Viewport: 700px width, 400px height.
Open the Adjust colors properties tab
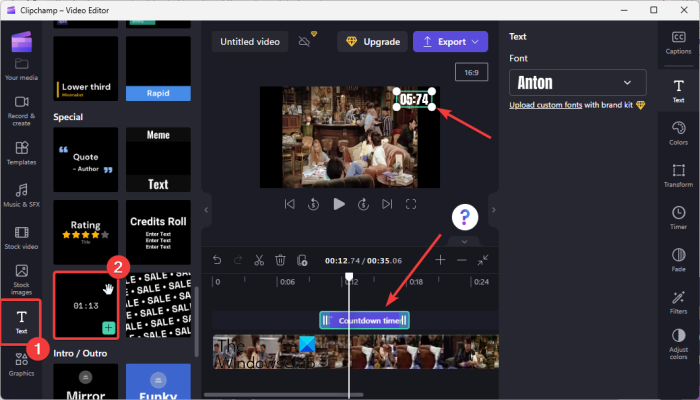pos(678,344)
